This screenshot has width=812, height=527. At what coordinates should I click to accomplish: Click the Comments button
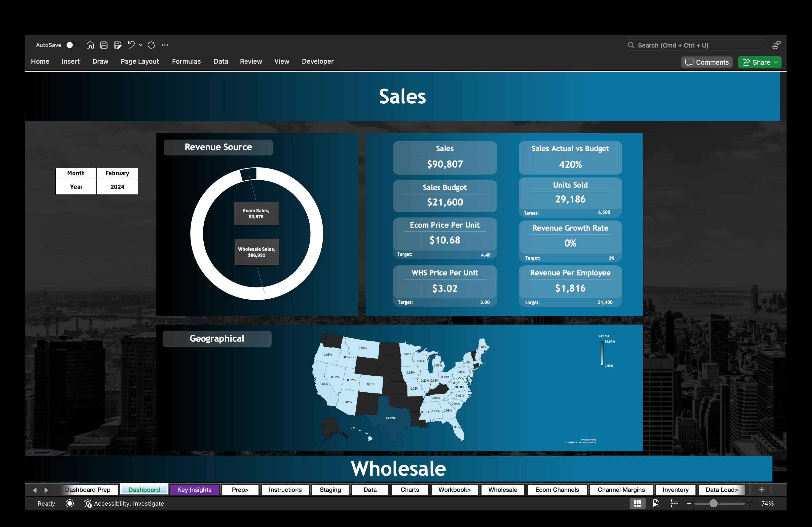pos(707,62)
